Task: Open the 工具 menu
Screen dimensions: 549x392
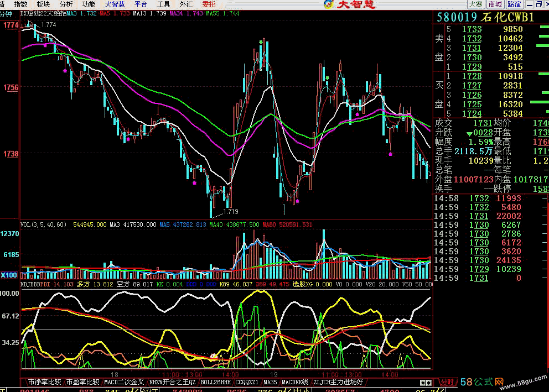Action: 163,4
